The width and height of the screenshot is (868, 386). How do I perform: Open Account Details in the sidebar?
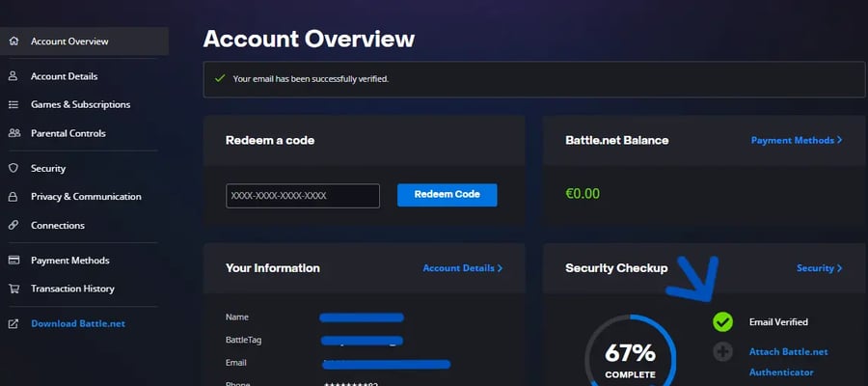point(65,76)
